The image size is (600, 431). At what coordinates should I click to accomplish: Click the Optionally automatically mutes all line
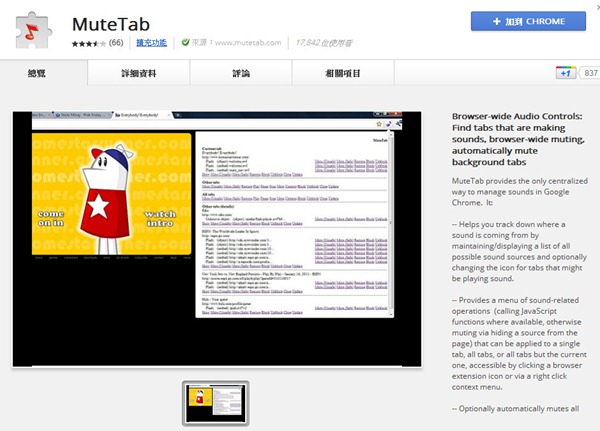(515, 408)
